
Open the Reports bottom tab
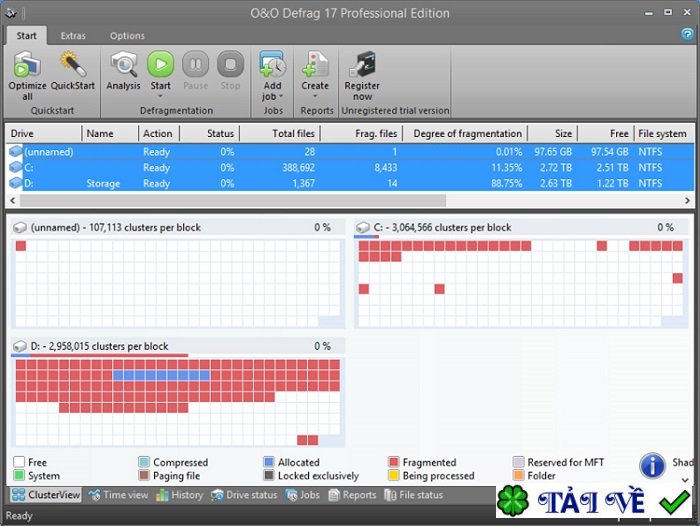(352, 495)
